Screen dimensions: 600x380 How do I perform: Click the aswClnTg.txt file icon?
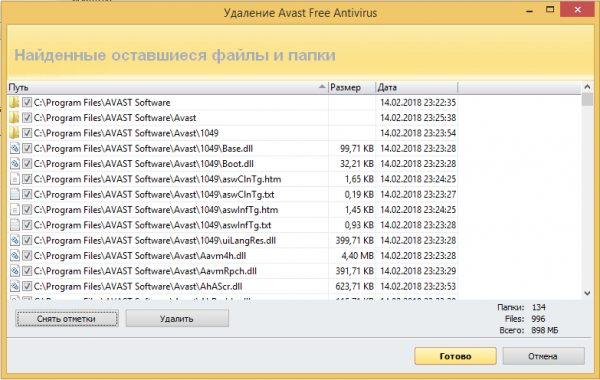(x=15, y=194)
